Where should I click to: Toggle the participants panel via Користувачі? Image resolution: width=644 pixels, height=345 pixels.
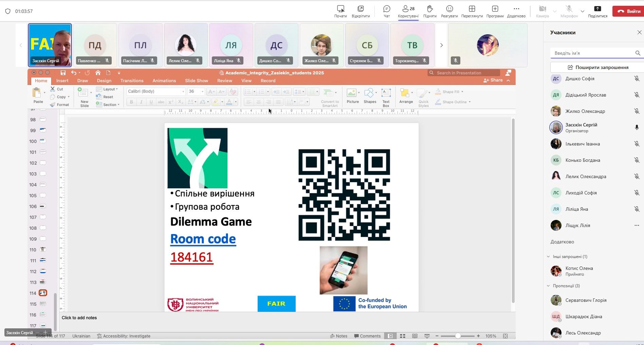pyautogui.click(x=408, y=11)
